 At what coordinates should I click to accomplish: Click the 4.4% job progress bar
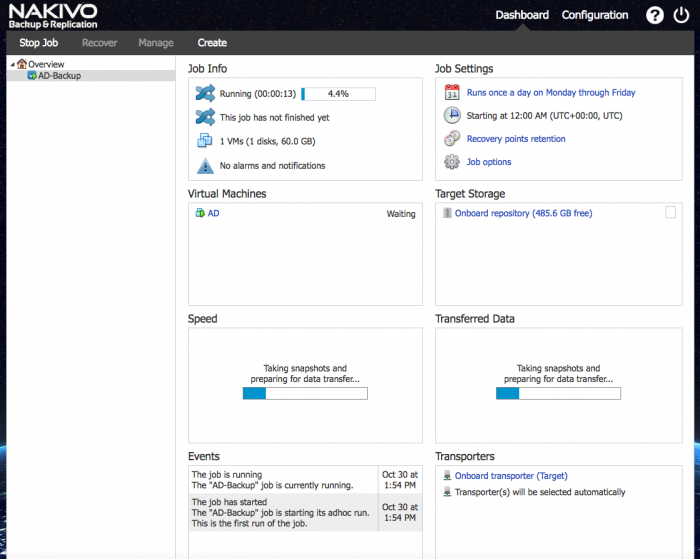pyautogui.click(x=338, y=94)
